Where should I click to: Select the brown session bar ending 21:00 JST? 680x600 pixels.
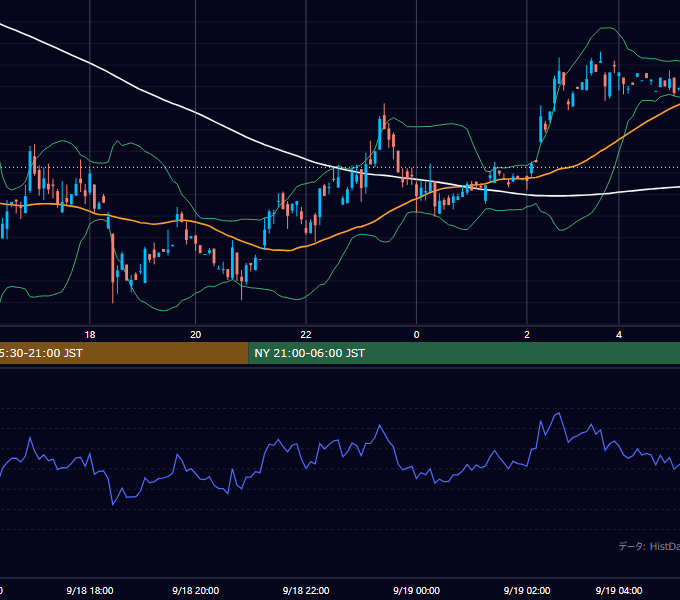(124, 353)
